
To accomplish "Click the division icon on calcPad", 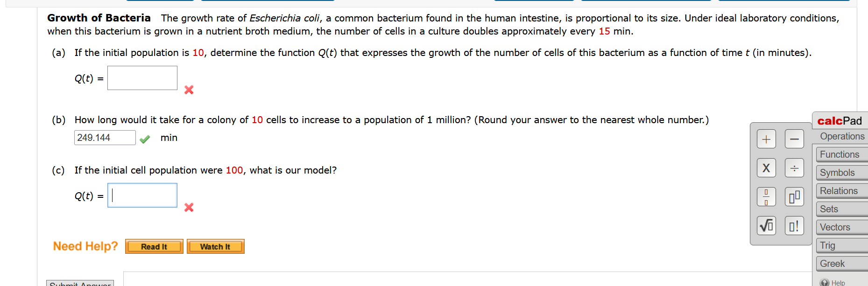I will pos(794,168).
